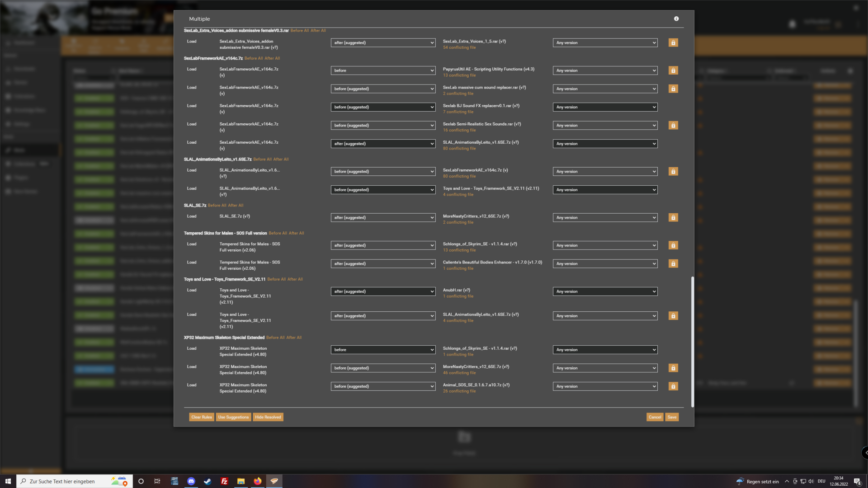
Task: Cancel the rules dialog
Action: [x=655, y=417]
